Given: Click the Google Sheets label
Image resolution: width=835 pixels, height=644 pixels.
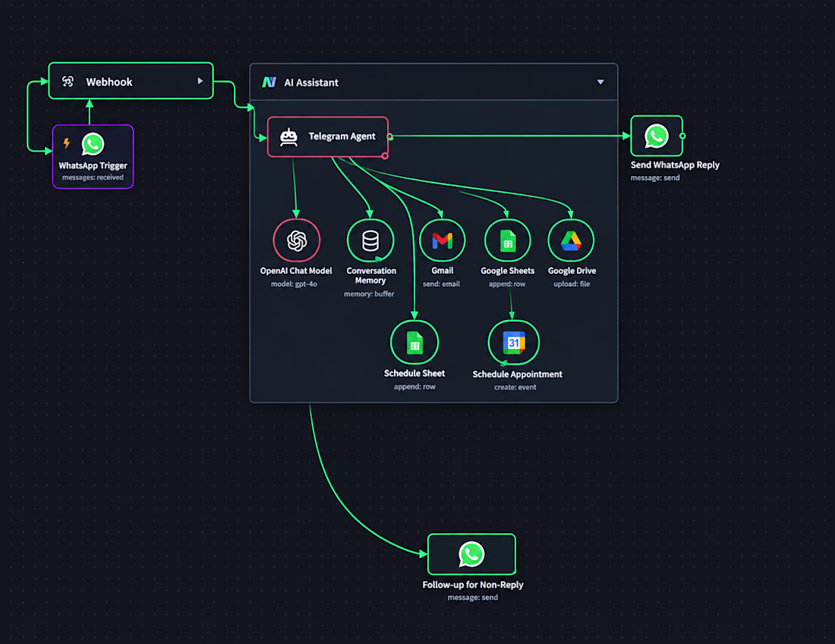Looking at the screenshot, I should pyautogui.click(x=508, y=270).
